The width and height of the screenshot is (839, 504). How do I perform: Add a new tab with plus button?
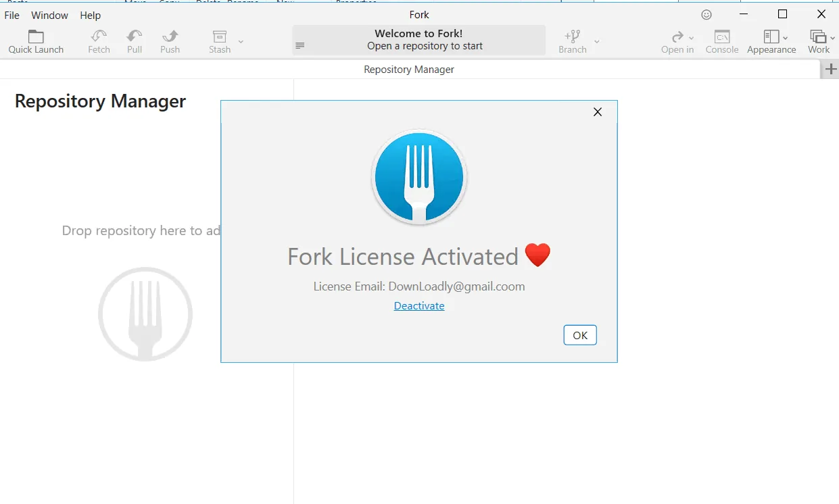tap(830, 69)
